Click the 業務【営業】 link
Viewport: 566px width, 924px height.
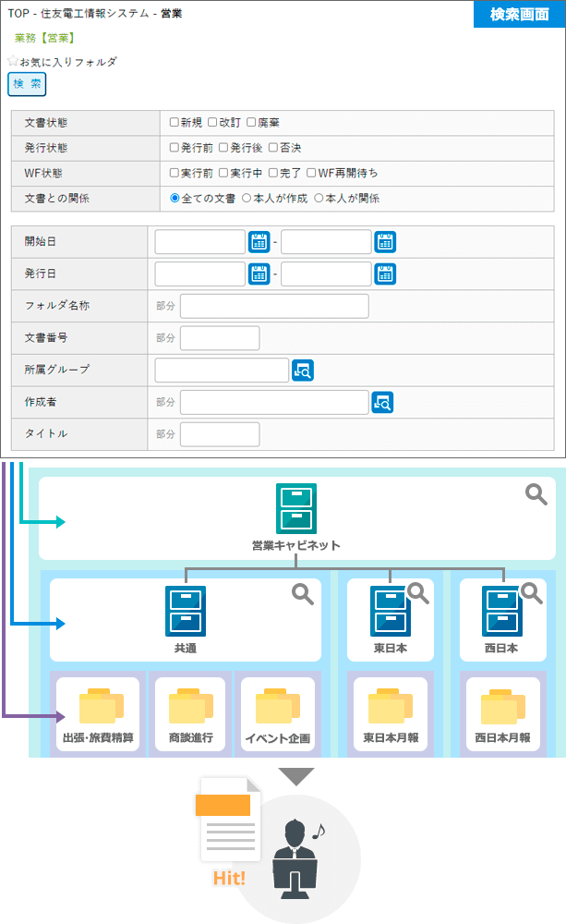coord(44,38)
